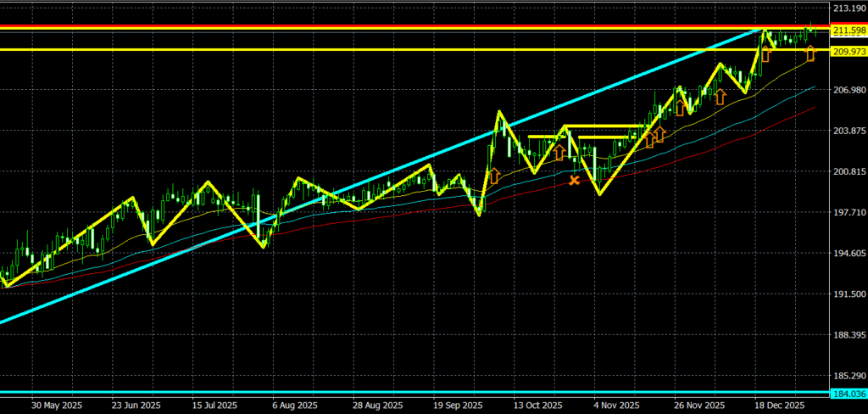This screenshot has width=868, height=414.
Task: Select the 4 Nov 2025 date label
Action: pos(618,406)
